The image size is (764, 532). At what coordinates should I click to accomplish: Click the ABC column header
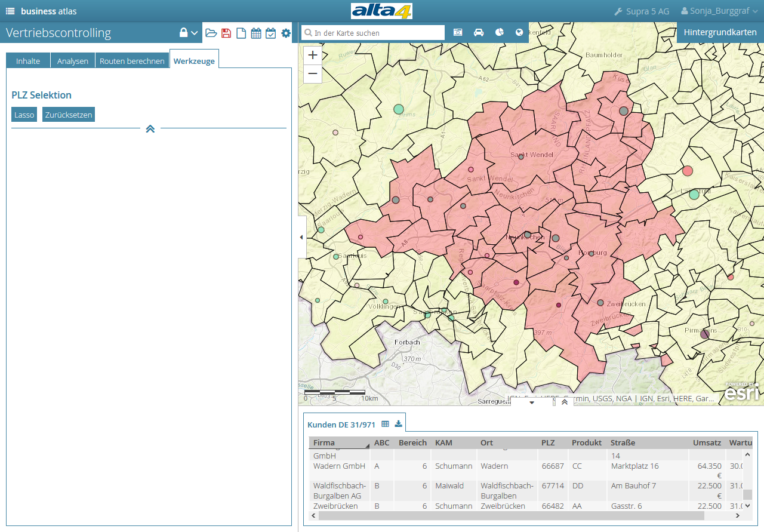(382, 443)
